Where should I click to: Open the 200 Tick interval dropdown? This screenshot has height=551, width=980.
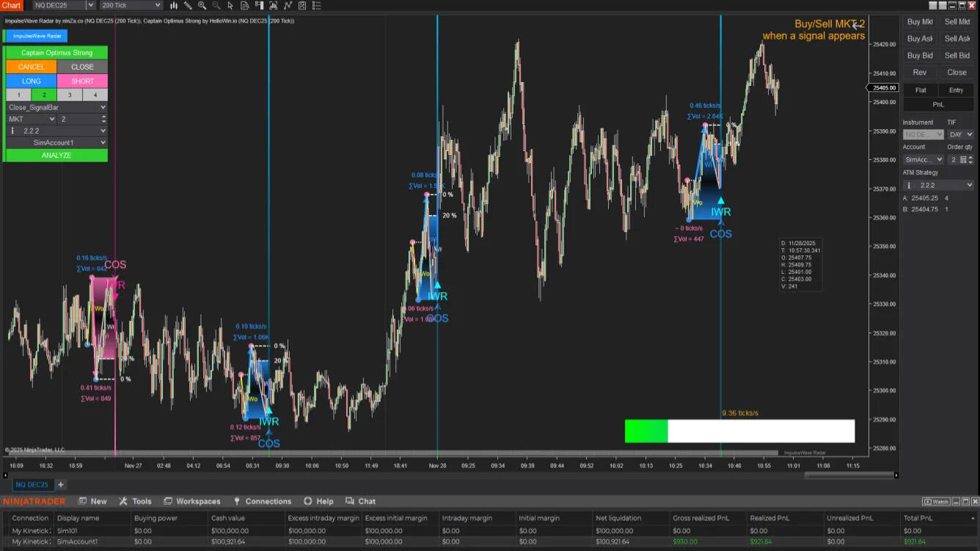coord(131,6)
